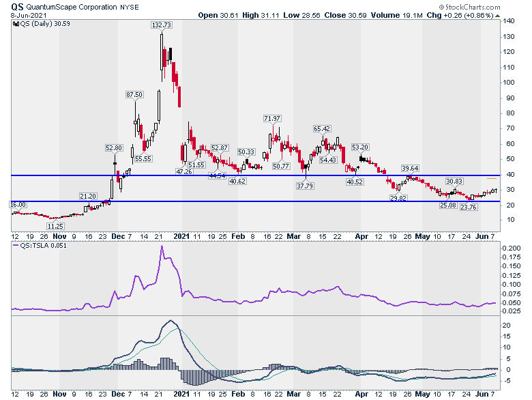Click the 30.83 price label
This screenshot has height=400, width=532.
pos(454,182)
